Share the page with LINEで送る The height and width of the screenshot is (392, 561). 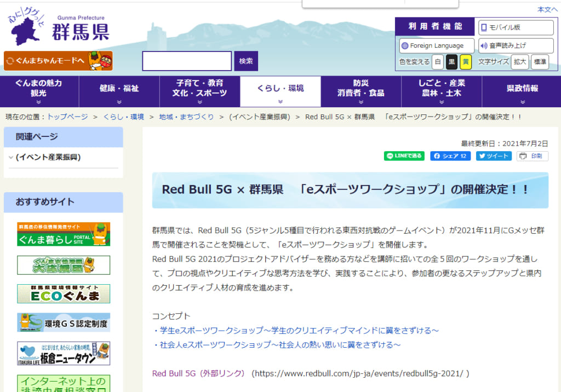tap(404, 156)
